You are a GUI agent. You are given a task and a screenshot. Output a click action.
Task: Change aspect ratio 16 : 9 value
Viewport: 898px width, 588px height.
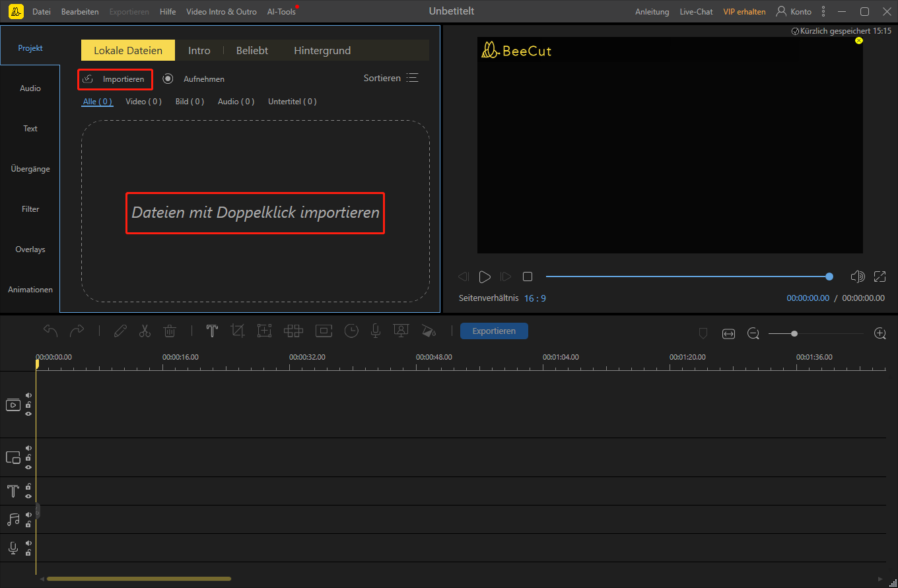[x=535, y=298]
